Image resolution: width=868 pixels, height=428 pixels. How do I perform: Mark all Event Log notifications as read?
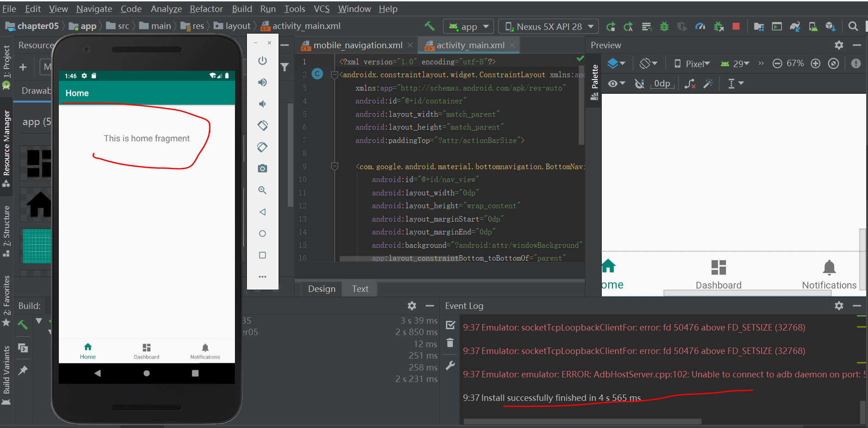(451, 325)
